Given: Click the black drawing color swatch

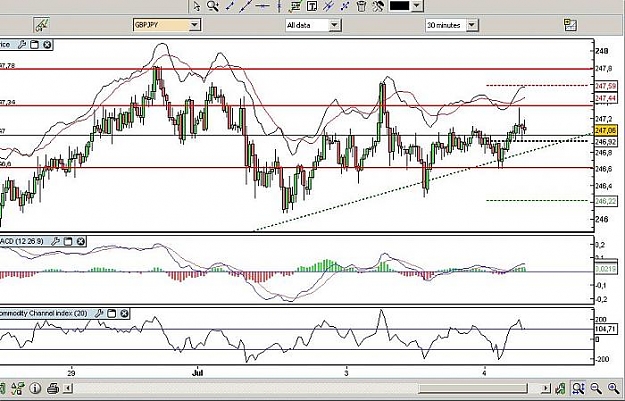Looking at the screenshot, I should (399, 6).
